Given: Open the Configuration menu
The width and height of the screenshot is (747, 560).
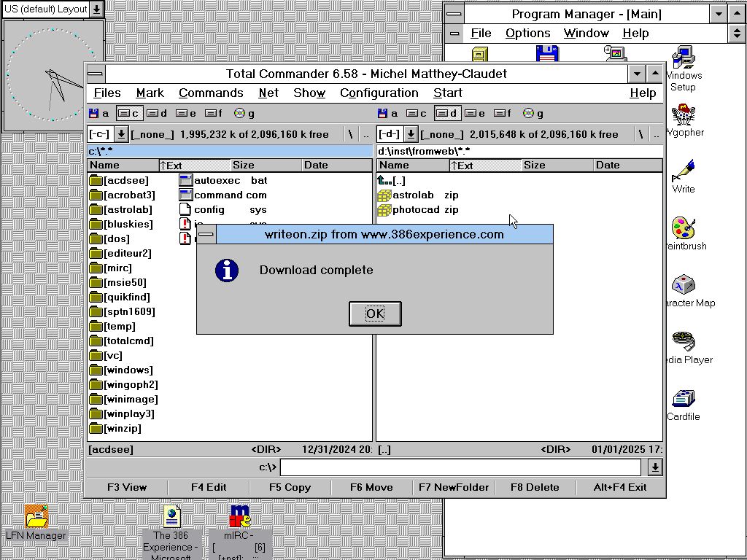Looking at the screenshot, I should [x=379, y=93].
